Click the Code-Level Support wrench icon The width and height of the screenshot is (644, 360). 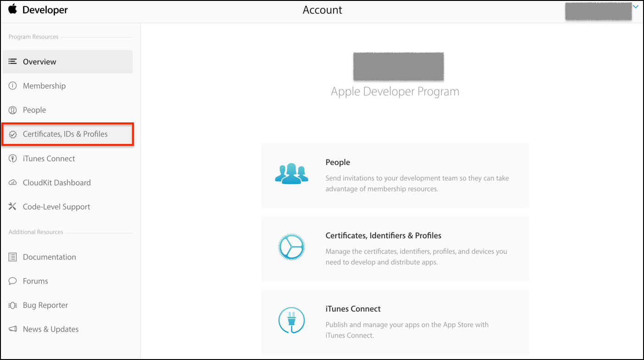click(12, 206)
